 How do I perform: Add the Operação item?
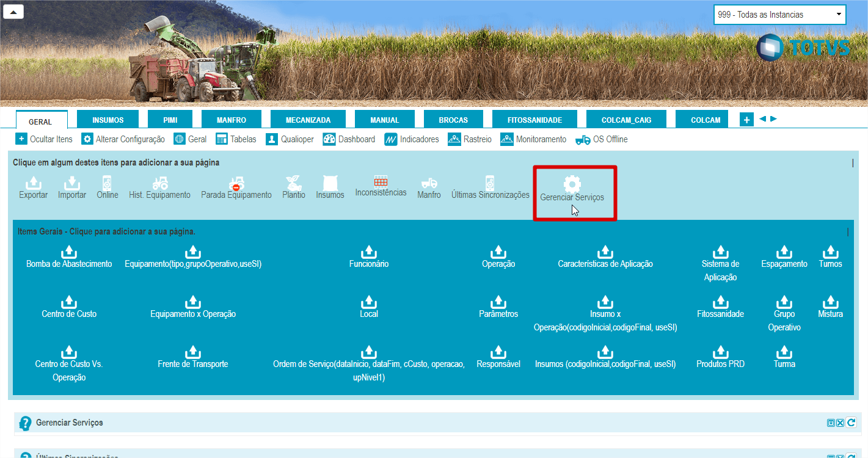(x=498, y=256)
